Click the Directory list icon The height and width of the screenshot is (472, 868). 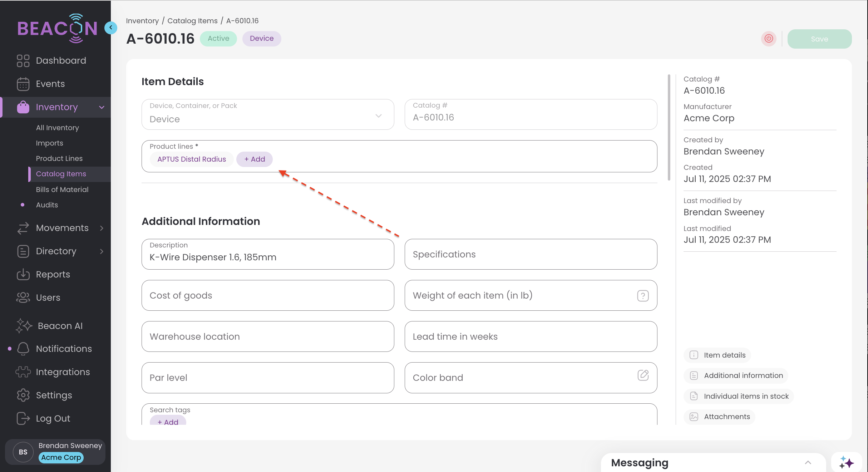pos(23,251)
